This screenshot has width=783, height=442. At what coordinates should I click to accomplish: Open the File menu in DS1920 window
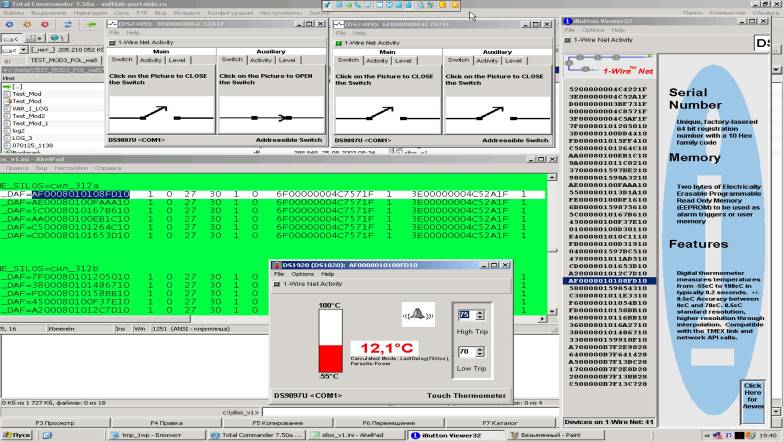tap(279, 274)
